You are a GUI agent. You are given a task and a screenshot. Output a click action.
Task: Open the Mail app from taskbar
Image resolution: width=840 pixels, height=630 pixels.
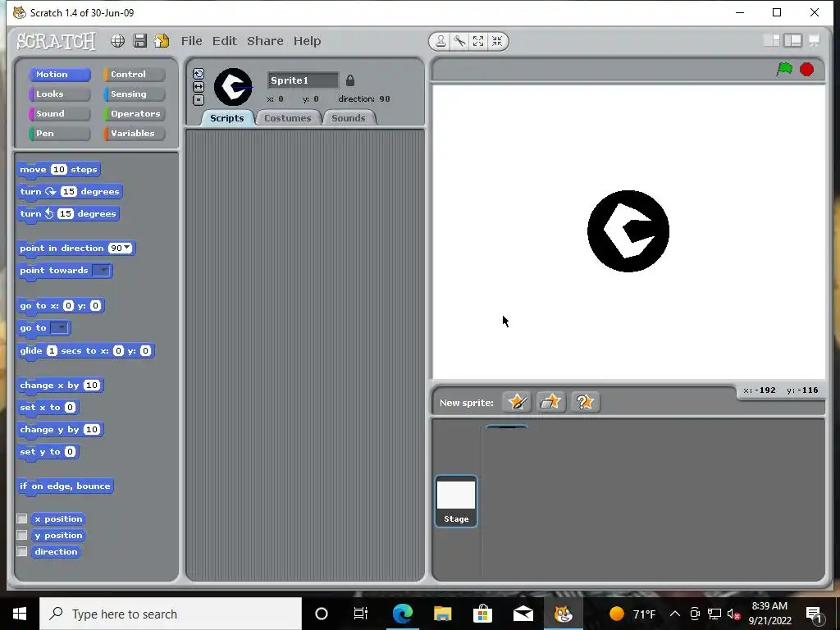523,614
